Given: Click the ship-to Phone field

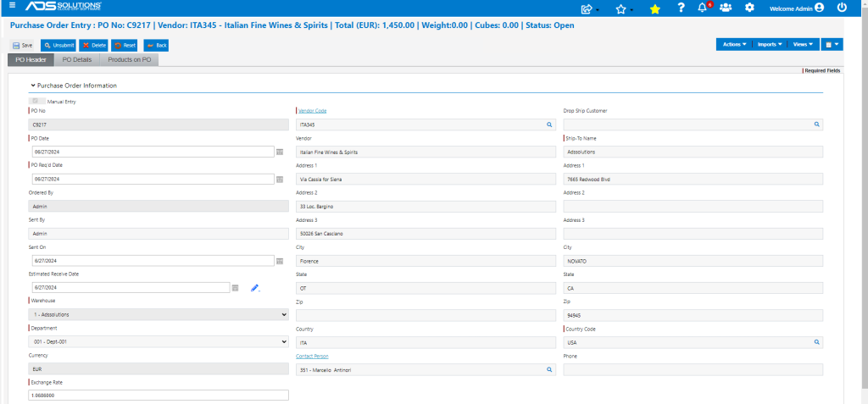Looking at the screenshot, I should point(693,369).
